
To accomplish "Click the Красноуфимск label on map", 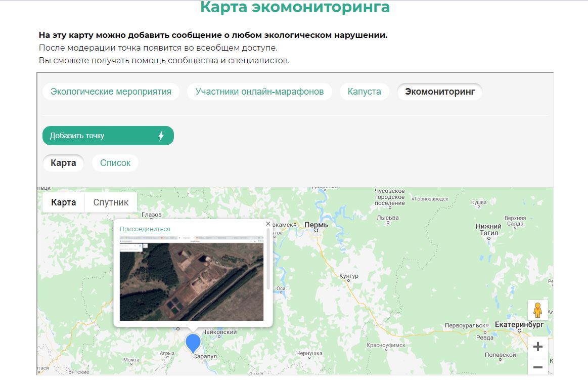I will click(x=386, y=345).
